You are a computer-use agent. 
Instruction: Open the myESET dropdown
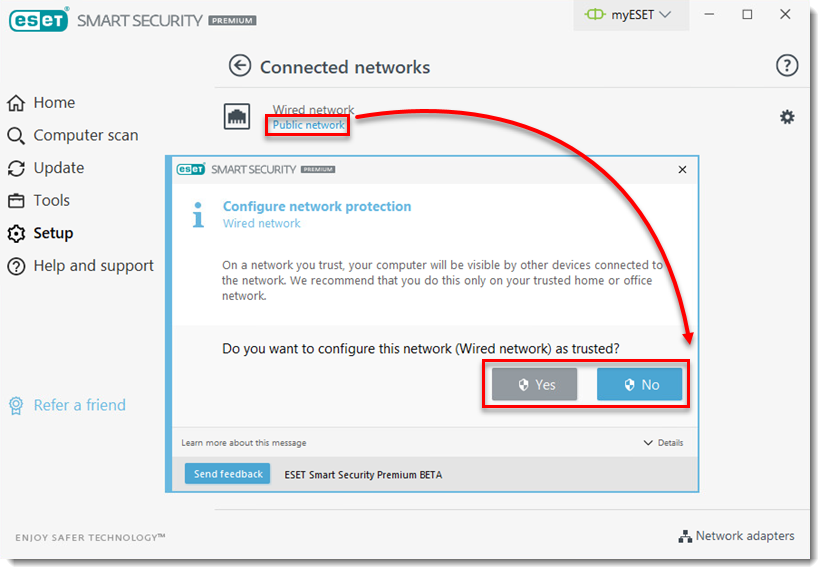(630, 15)
